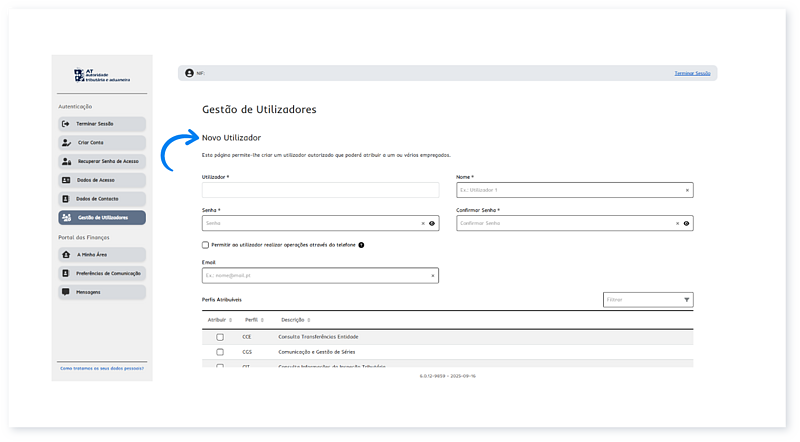Viewport: 800px width, 442px height.
Task: Clear the Senha field with its X icon
Action: (x=423, y=223)
